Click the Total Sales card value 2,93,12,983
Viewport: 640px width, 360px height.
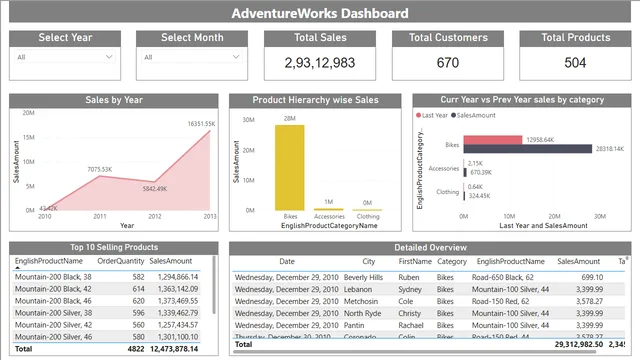click(x=320, y=63)
